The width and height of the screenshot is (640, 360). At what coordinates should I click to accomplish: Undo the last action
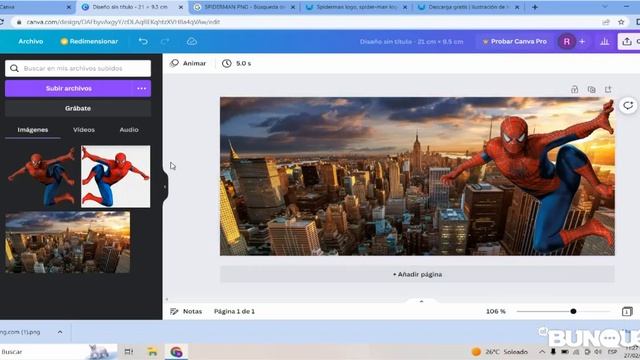143,41
